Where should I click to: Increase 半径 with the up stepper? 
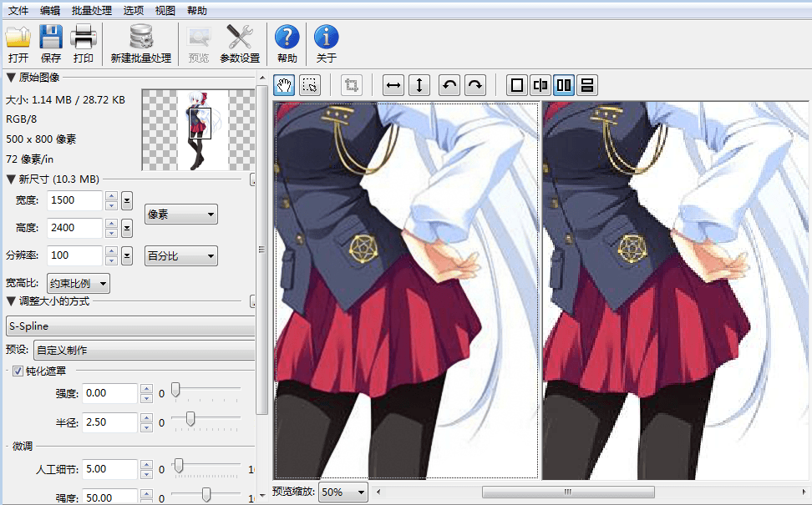(x=146, y=417)
